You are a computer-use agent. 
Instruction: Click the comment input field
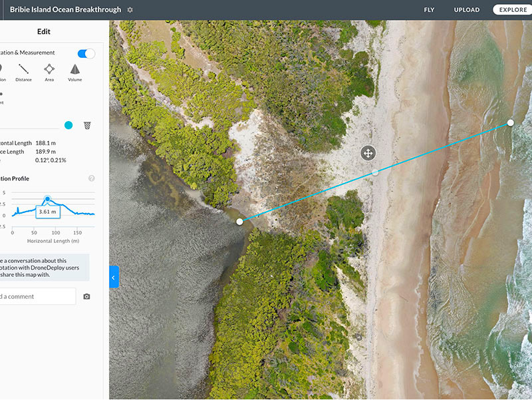click(37, 296)
